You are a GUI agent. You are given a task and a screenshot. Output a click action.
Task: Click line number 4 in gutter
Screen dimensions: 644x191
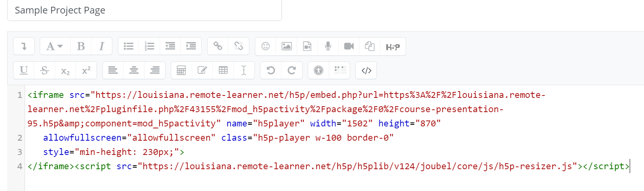tap(19, 166)
